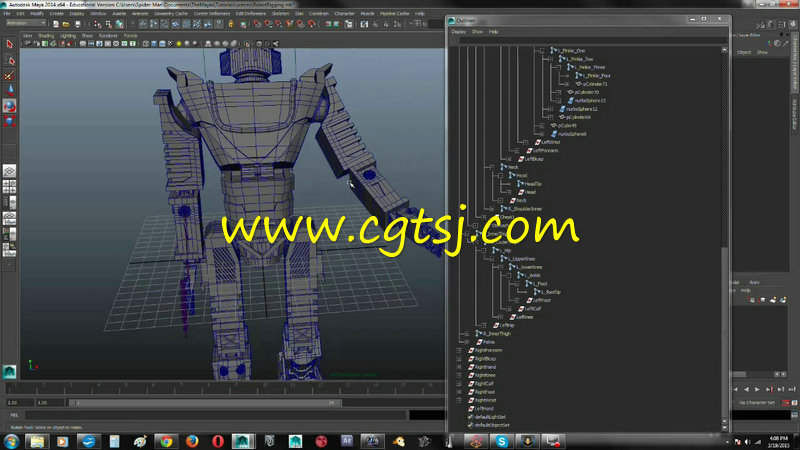Click the Maya logo icon below toolbox
The image size is (800, 450).
[x=9, y=371]
